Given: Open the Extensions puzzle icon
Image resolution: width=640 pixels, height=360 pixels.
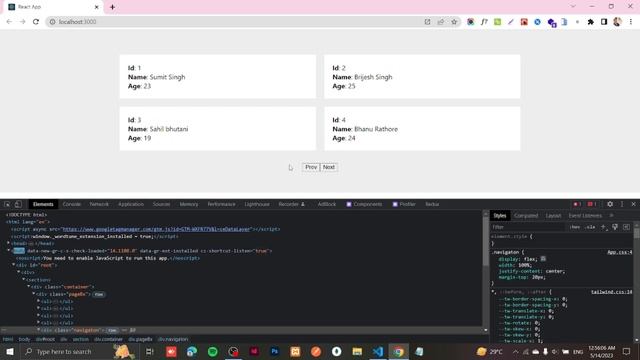Looking at the screenshot, I should pos(591,22).
